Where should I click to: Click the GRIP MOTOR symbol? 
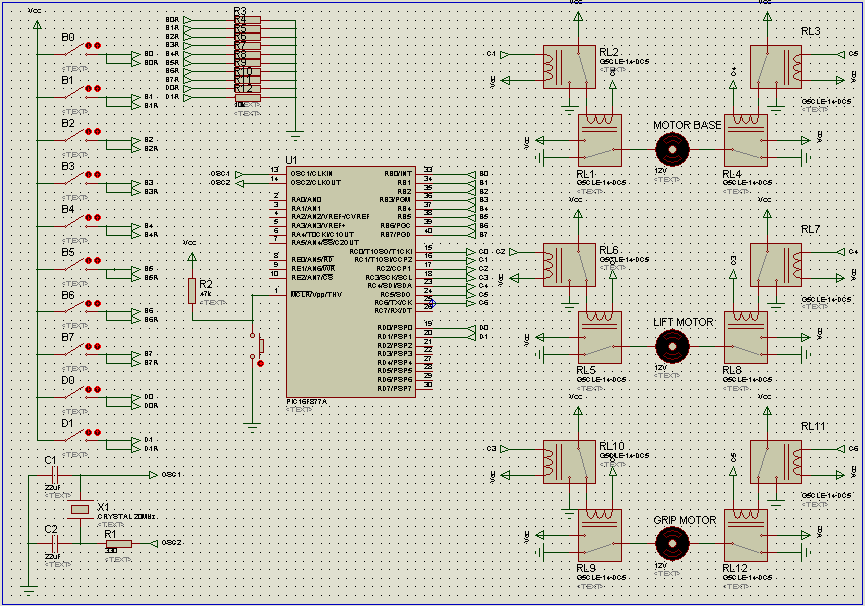click(672, 543)
